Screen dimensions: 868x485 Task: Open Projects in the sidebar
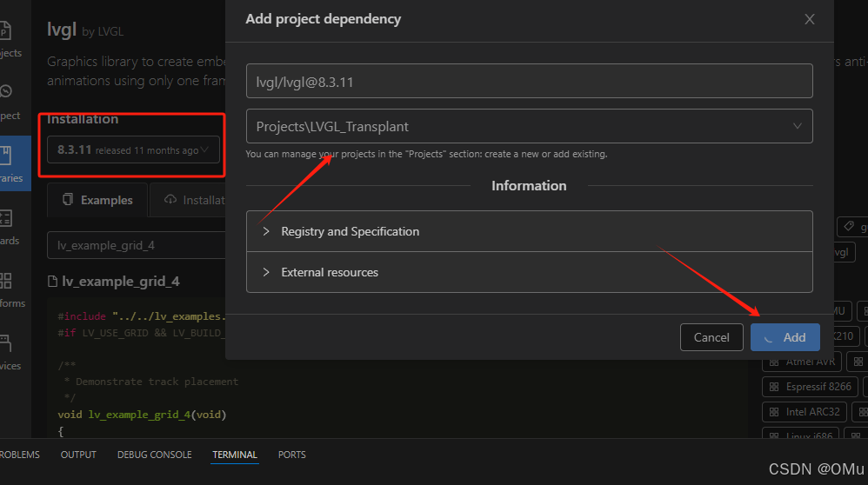point(10,39)
